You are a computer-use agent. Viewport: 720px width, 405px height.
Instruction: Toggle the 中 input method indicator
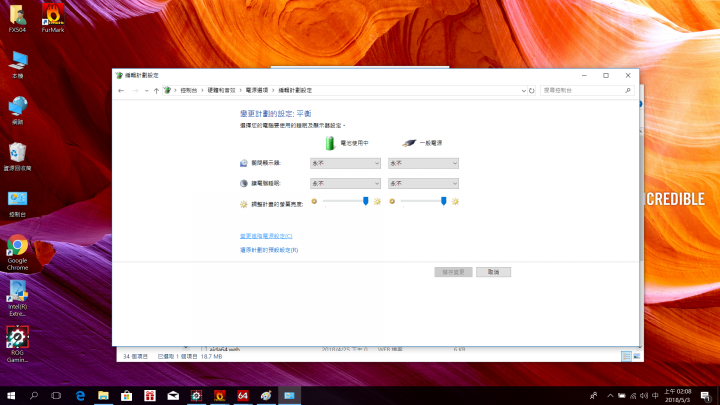655,395
